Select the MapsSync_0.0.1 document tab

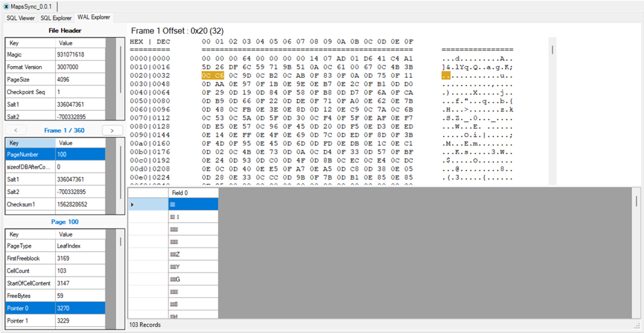point(33,6)
